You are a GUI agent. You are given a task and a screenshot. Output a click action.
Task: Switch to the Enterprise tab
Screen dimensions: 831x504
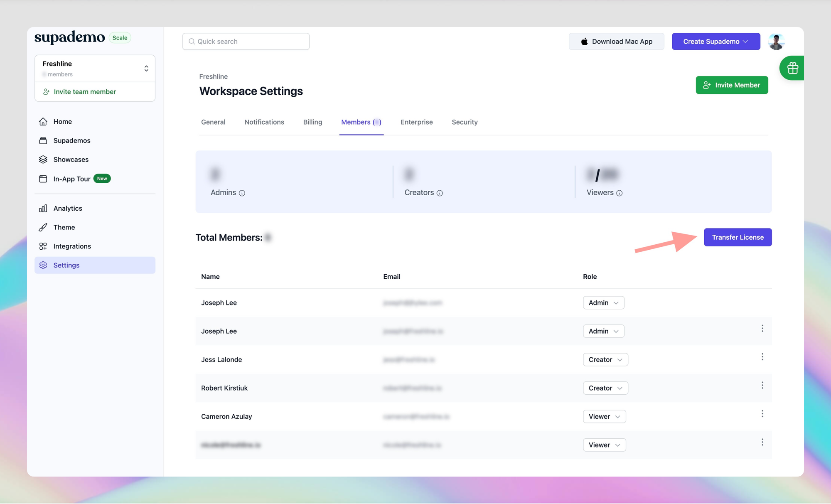(416, 122)
